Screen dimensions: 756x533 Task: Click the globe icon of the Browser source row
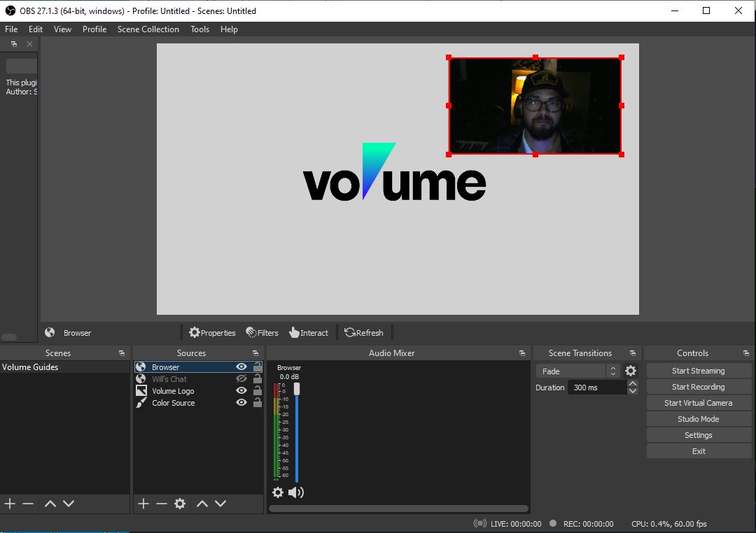141,367
